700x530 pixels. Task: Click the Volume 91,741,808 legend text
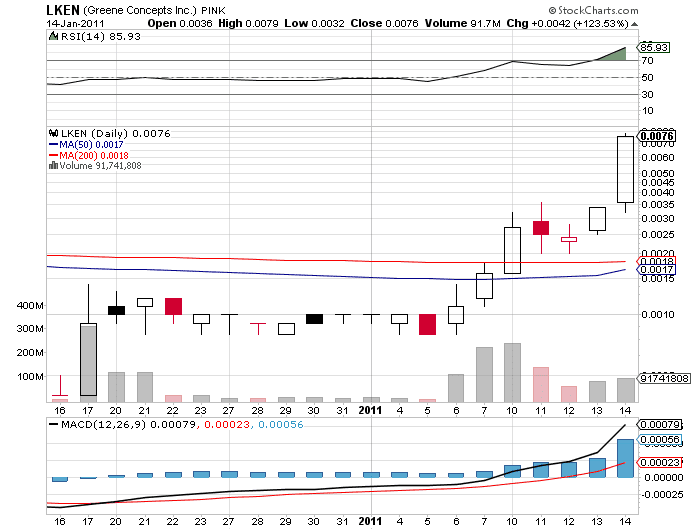click(100, 166)
